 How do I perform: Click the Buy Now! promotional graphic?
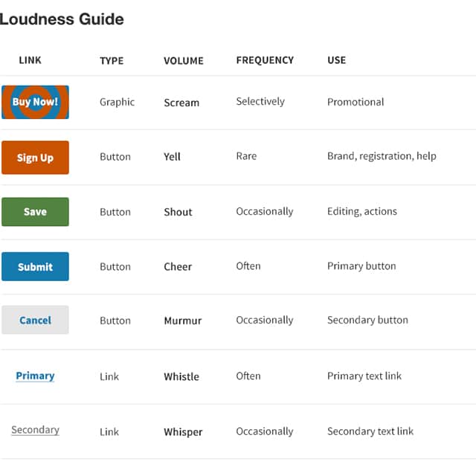tap(35, 102)
